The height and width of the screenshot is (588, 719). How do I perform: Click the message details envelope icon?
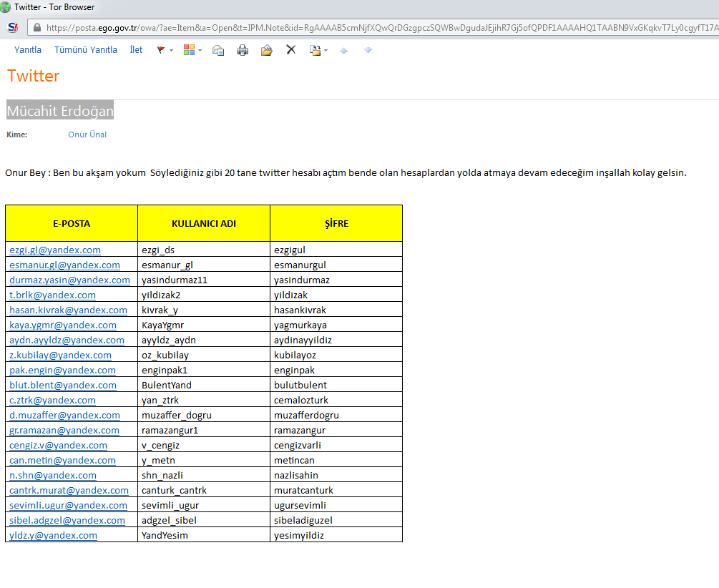point(218,50)
